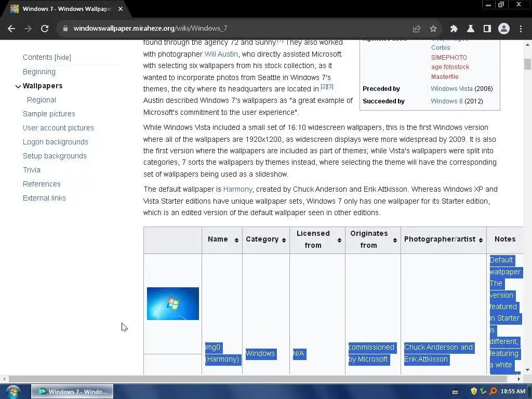Reload the current page

[x=45, y=29]
